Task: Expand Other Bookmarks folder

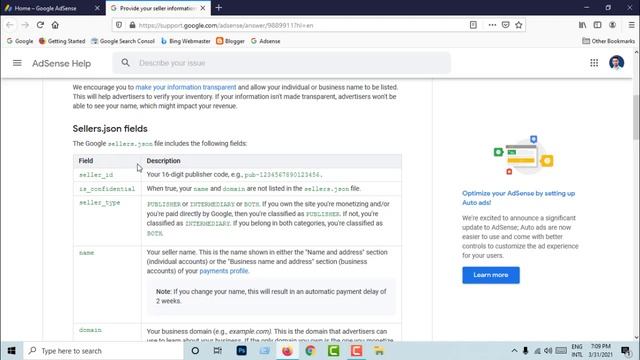Action: tap(608, 41)
